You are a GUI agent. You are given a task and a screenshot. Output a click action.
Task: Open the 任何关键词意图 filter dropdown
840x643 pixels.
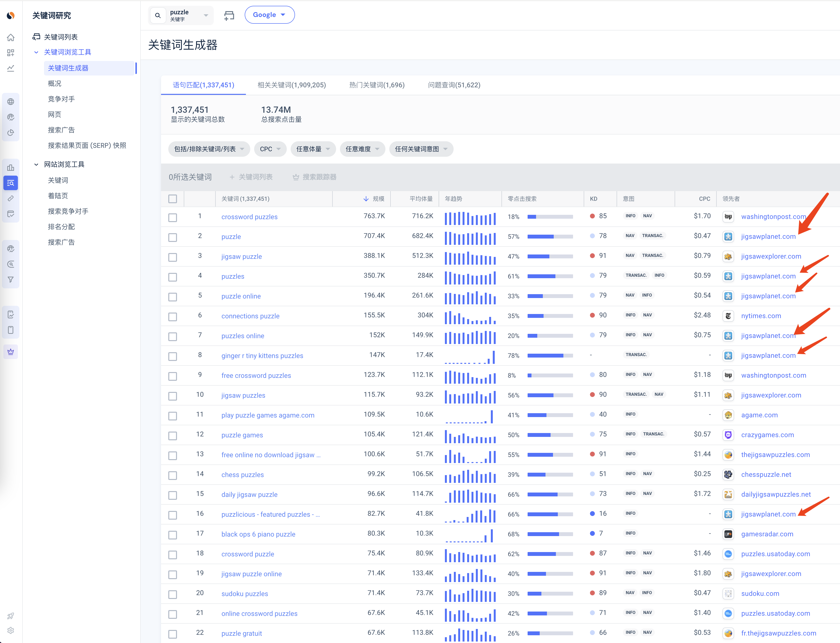(x=421, y=149)
